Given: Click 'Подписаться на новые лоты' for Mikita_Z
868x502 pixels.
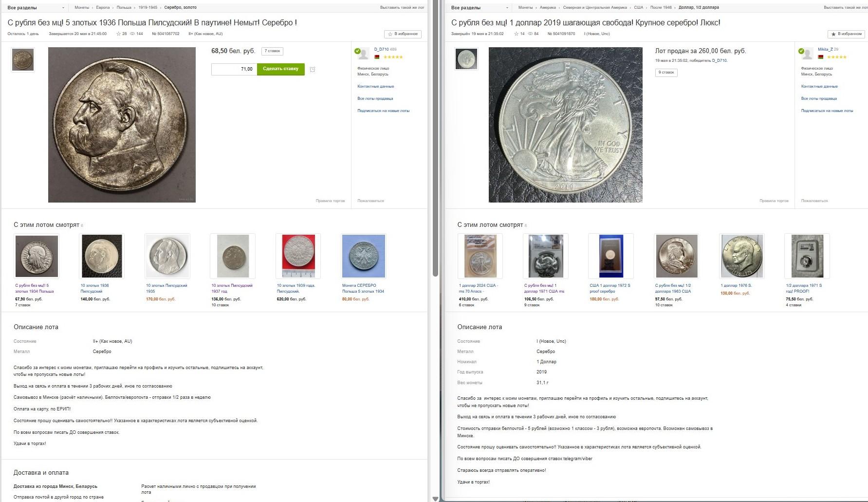Looking at the screenshot, I should click(x=827, y=111).
